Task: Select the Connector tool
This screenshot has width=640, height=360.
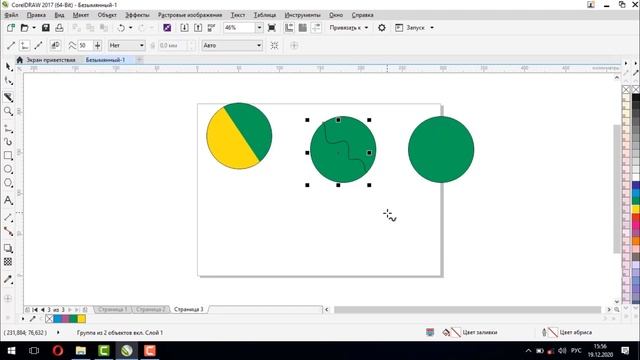Action: pos(8,231)
